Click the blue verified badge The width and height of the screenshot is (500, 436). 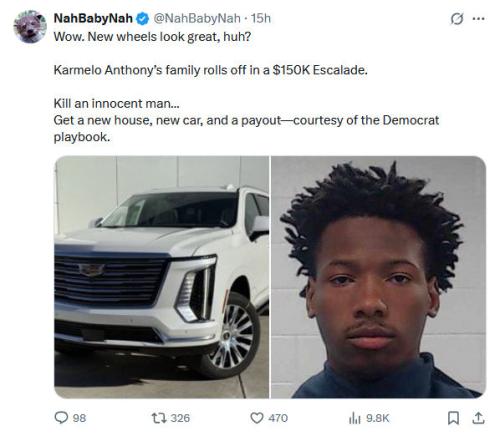pyautogui.click(x=143, y=19)
